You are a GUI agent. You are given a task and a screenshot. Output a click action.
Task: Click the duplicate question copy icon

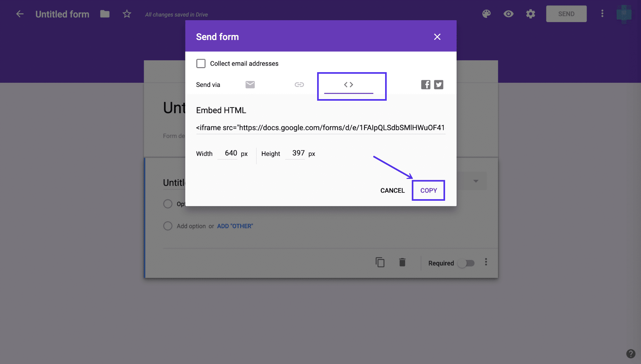click(x=380, y=262)
